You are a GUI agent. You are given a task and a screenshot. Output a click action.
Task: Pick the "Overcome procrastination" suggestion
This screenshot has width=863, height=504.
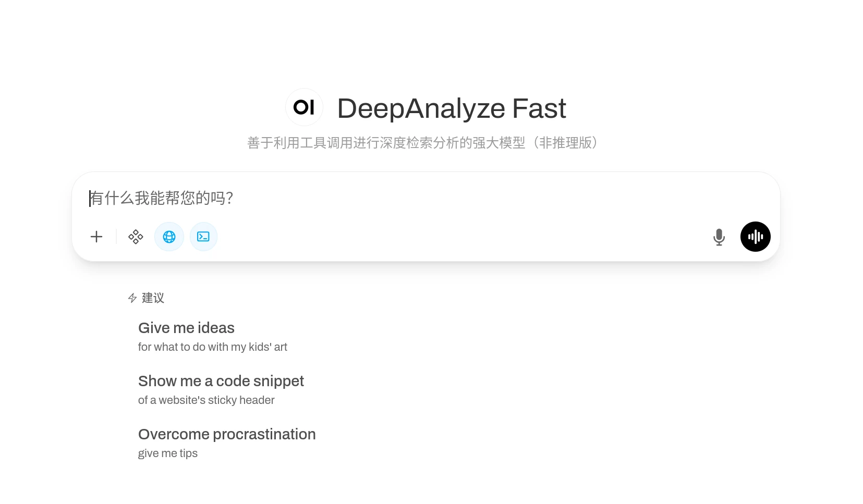coord(227,434)
